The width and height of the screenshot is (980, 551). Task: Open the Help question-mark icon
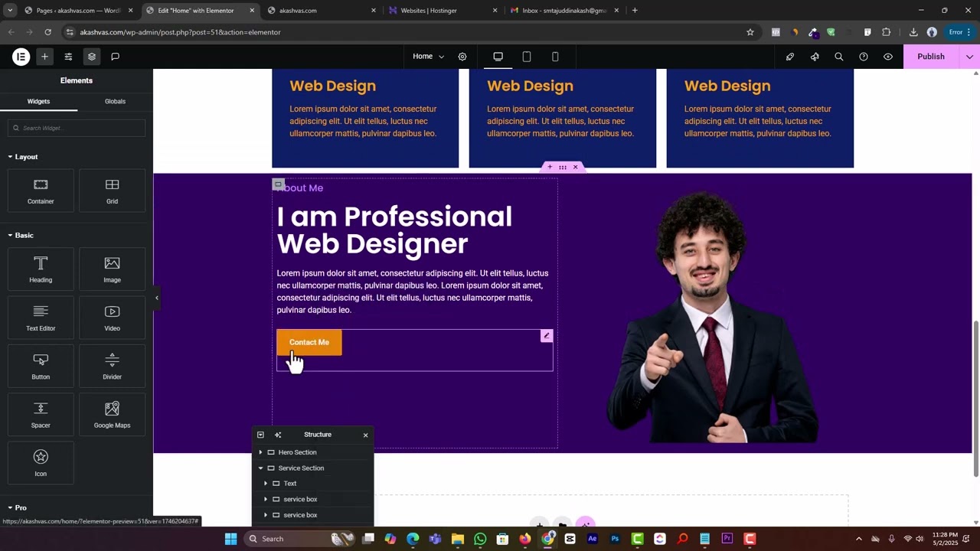point(864,57)
